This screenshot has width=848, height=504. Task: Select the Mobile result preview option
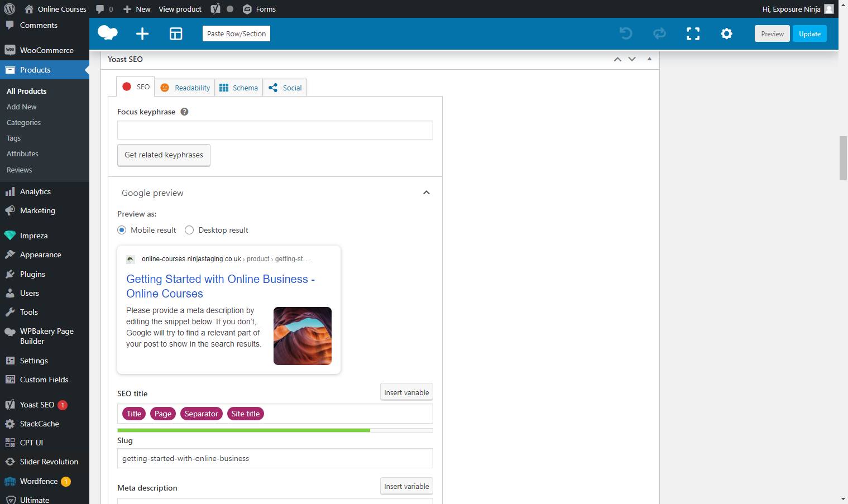(x=122, y=230)
